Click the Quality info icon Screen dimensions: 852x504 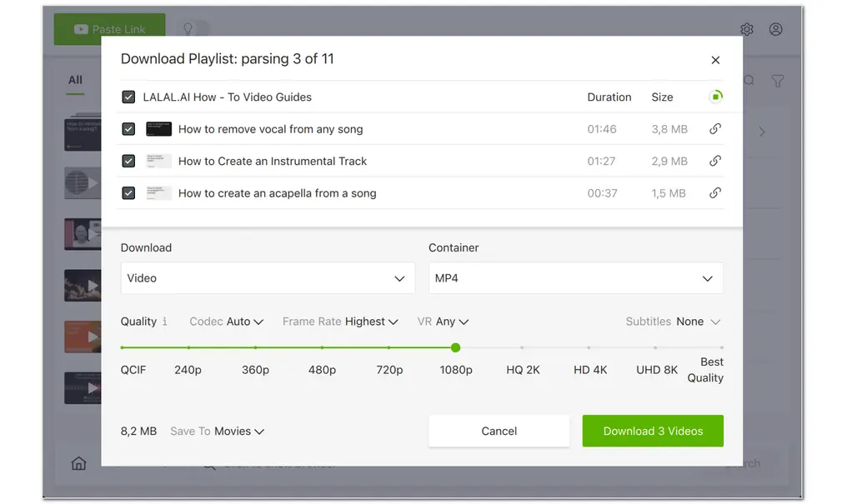click(165, 322)
